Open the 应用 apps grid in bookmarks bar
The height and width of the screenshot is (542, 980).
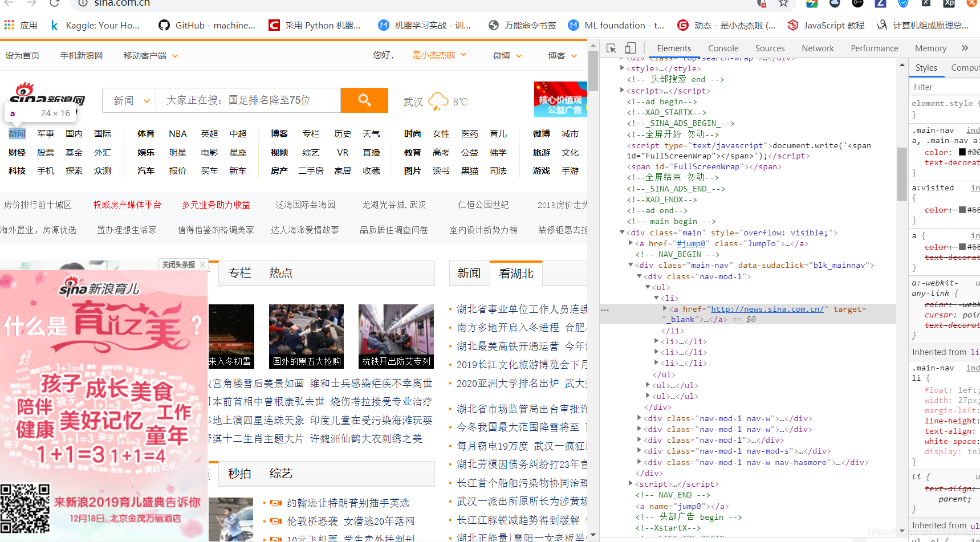pos(21,25)
